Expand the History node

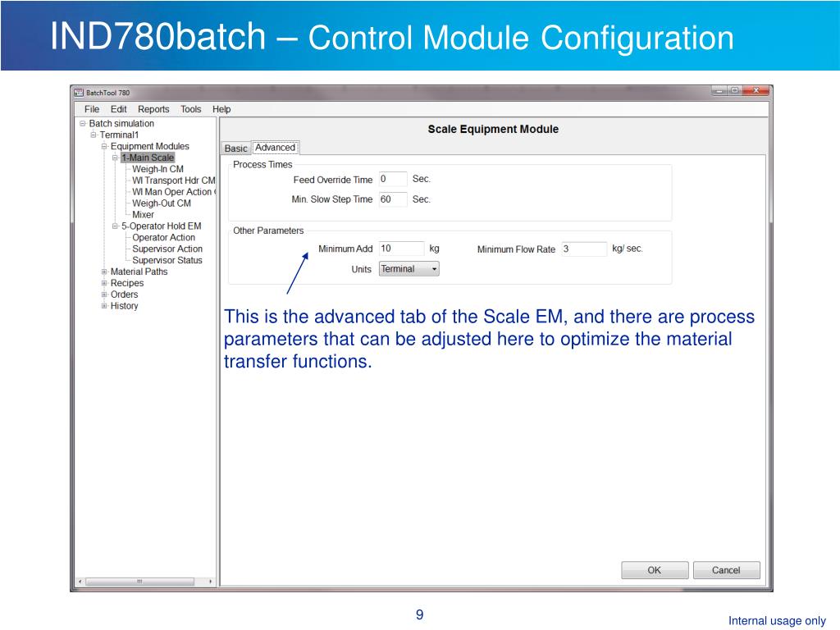104,306
